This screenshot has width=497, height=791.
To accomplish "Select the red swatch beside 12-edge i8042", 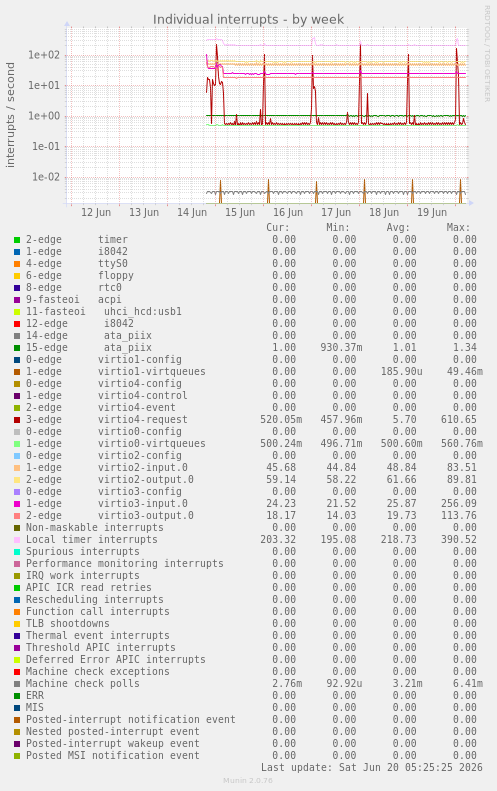I will click(17, 324).
